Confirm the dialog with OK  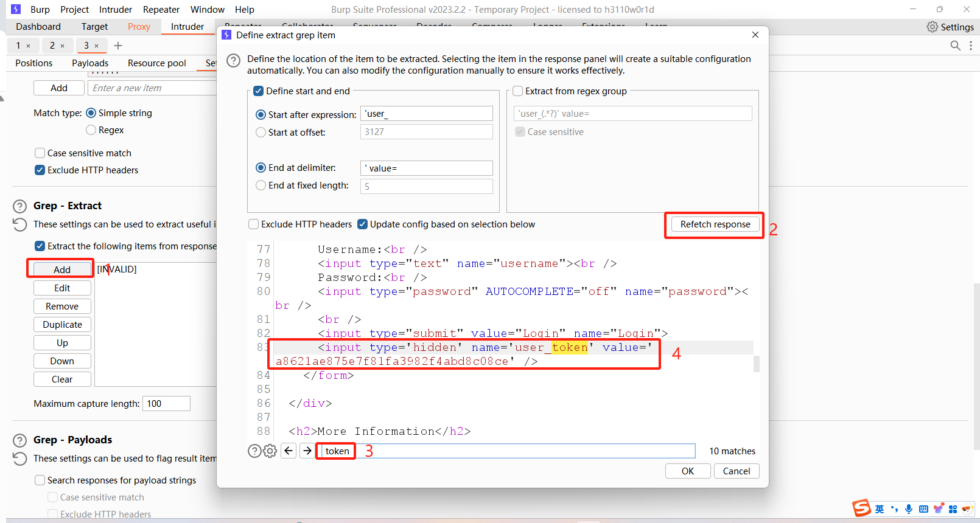[x=688, y=471]
